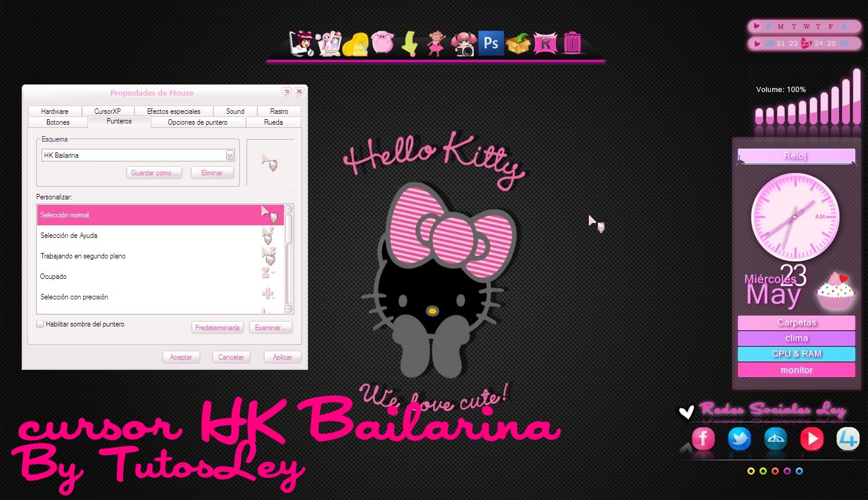
Task: Click the 'Guardar como...' button
Action: point(154,173)
